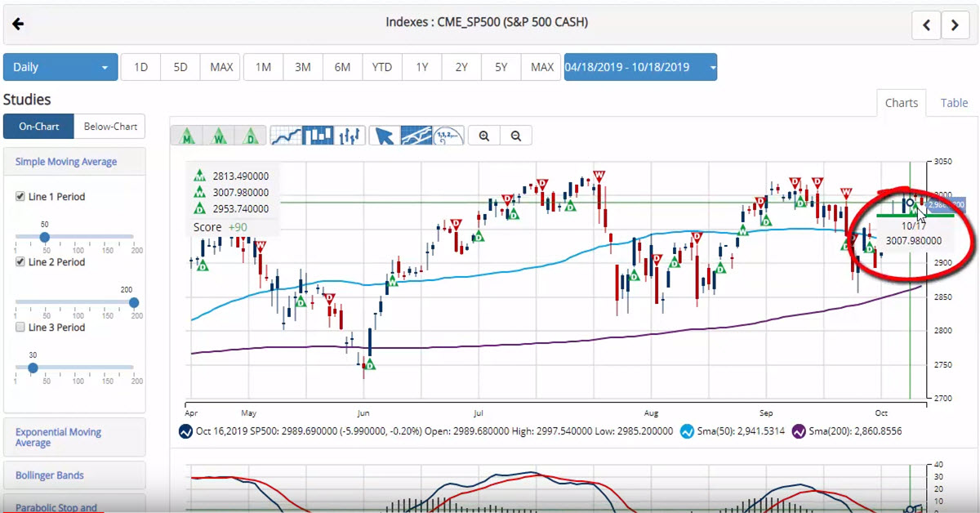Uncheck the Line 1 Period checkbox

(x=20, y=197)
